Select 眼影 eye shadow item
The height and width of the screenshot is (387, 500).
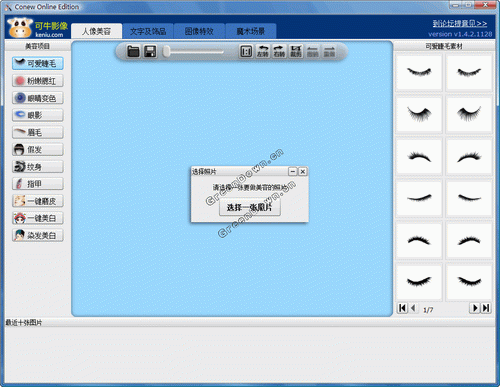coord(38,115)
